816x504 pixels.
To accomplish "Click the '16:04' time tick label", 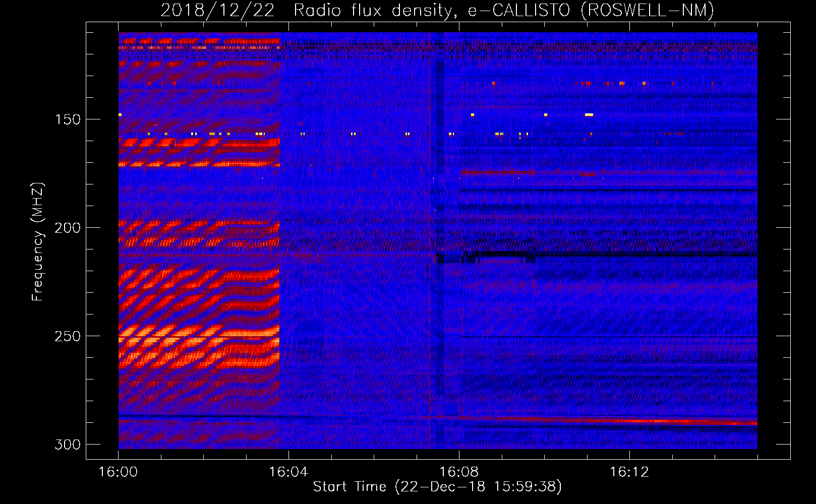I will [288, 472].
